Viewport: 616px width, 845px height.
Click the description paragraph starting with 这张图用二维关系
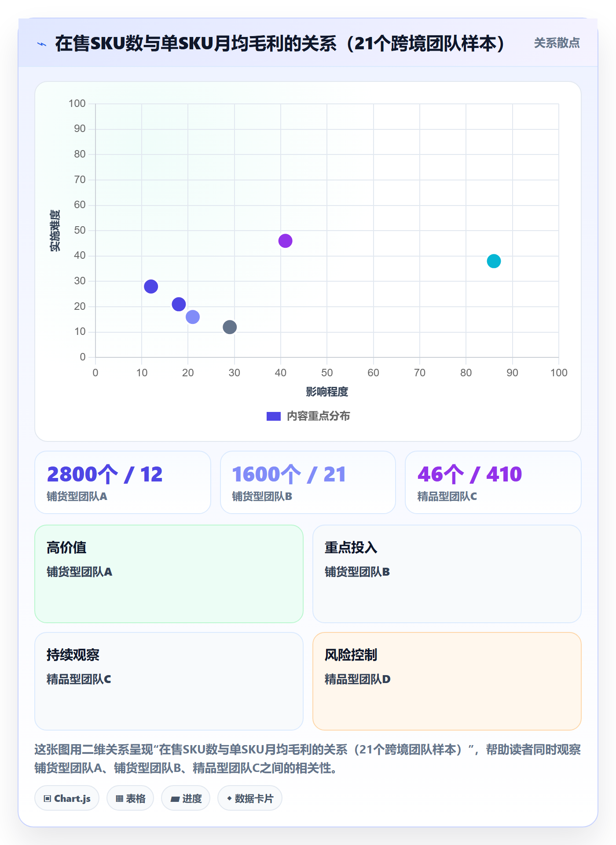click(308, 759)
